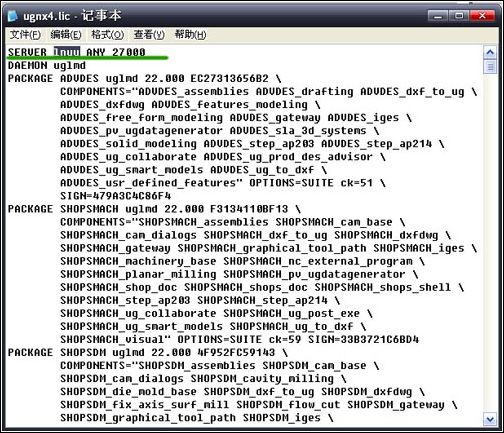
Task: Click the Notepad icon in title bar
Action: click(13, 16)
